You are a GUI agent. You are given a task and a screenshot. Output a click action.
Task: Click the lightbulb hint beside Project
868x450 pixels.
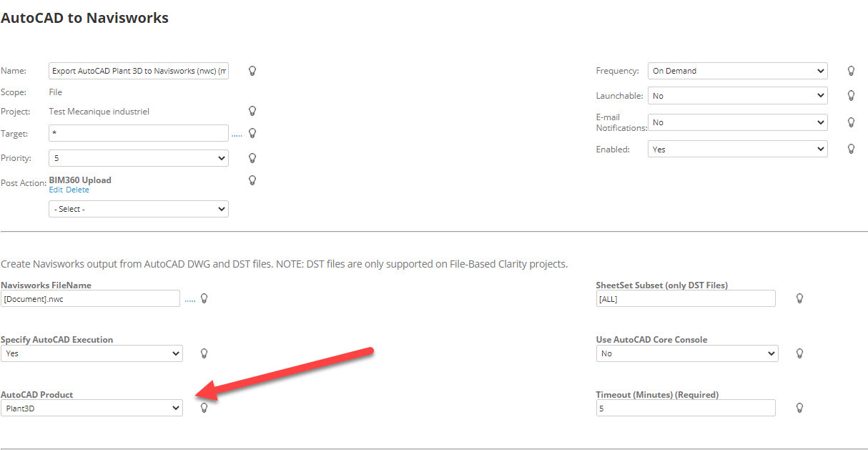[252, 111]
